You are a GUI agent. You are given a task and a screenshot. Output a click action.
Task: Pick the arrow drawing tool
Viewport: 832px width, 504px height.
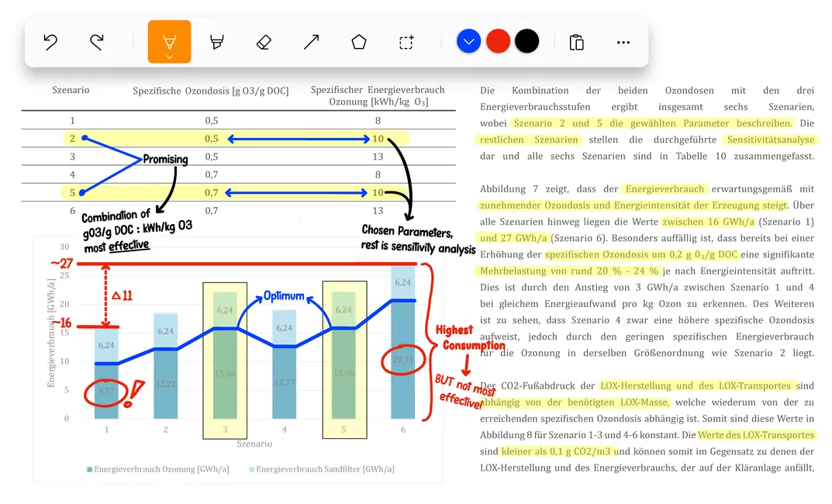[x=312, y=42]
